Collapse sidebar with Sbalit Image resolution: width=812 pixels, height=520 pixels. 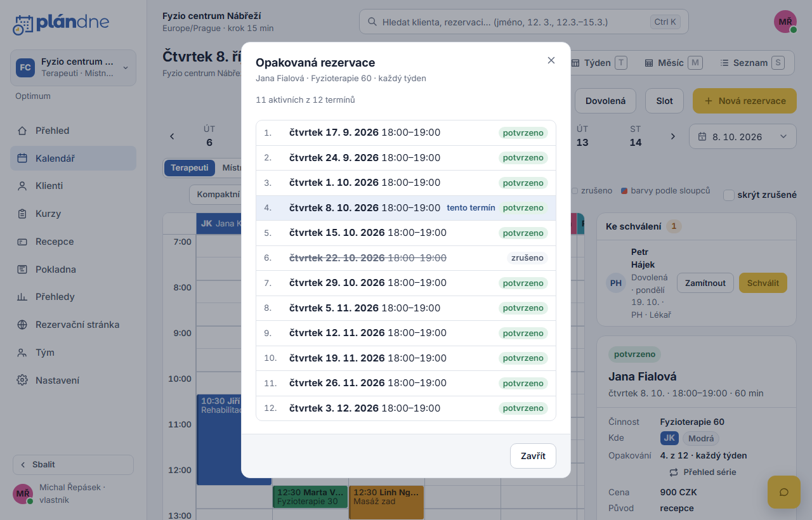click(73, 464)
